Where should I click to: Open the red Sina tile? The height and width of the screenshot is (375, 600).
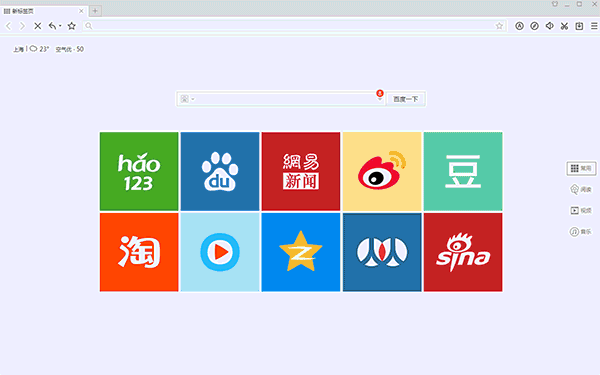463,252
